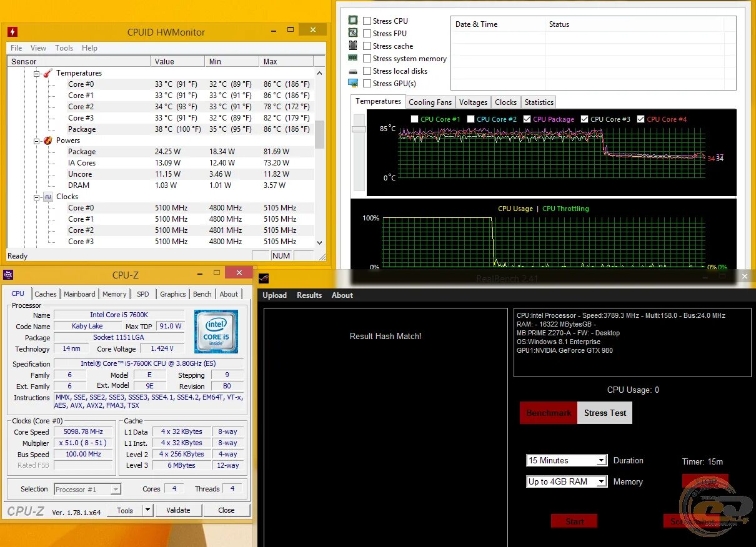The height and width of the screenshot is (547, 756).
Task: Click the Stress system memory RAM icon
Action: (x=353, y=58)
